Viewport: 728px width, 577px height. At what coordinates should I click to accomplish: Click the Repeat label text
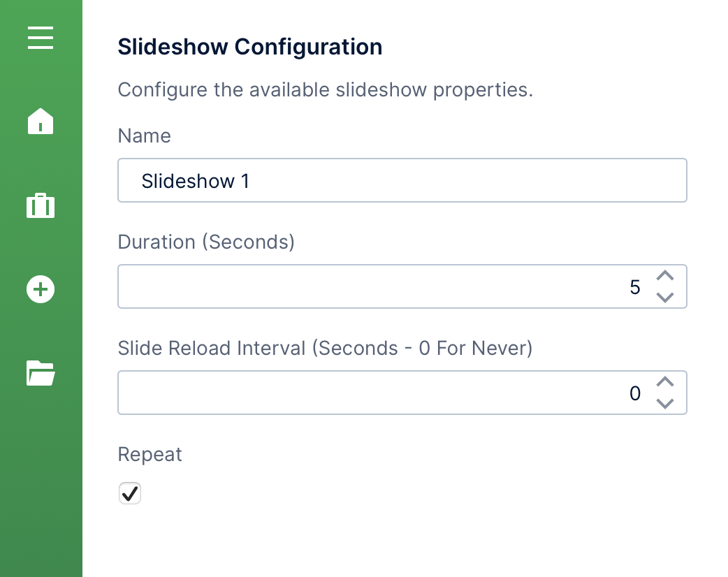click(150, 454)
